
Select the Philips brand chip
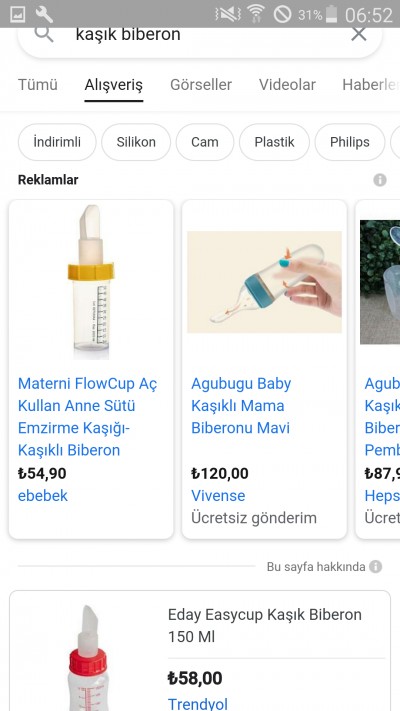coord(350,142)
